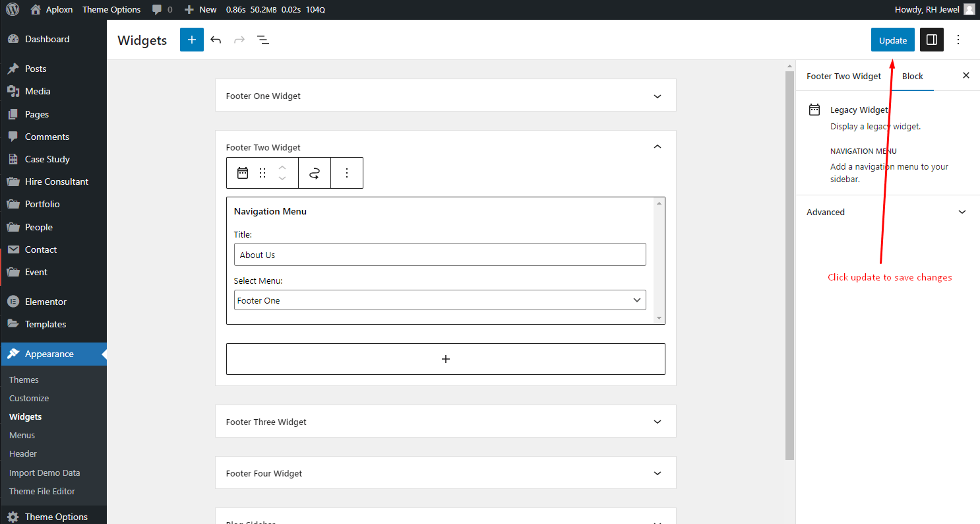Expand the Footer Three Widget area

(x=446, y=422)
